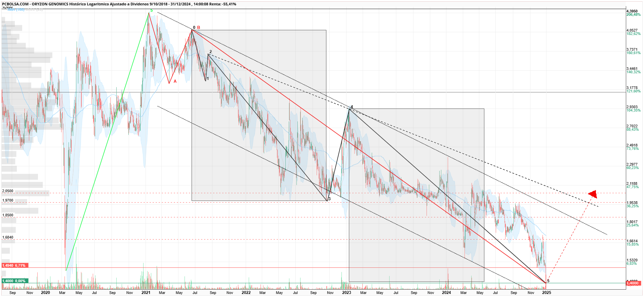Click the 73,76% percentage axis label
The width and height of the screenshot is (644, 297).
point(633,148)
